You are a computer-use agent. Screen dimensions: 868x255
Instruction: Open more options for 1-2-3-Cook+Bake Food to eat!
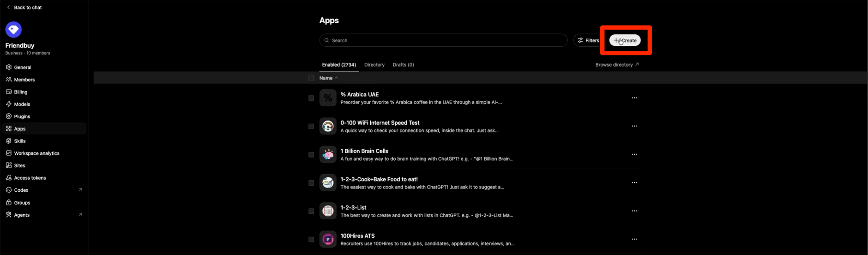[634, 182]
